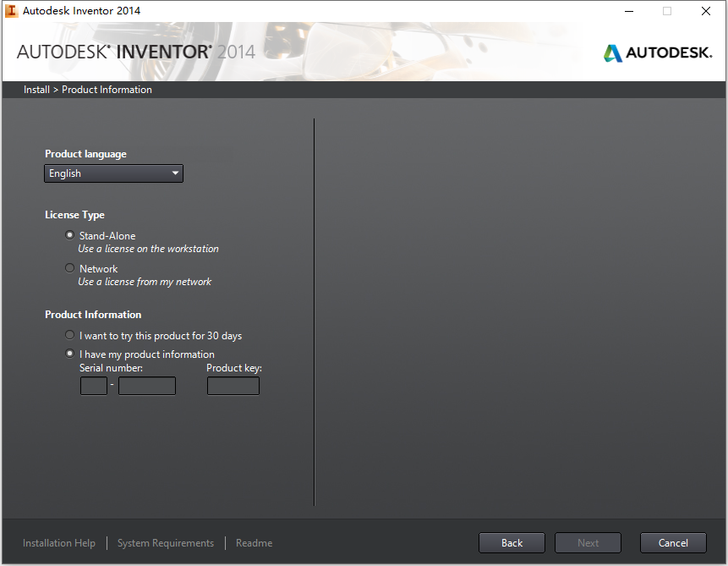This screenshot has height=566, width=728.
Task: Select the Network license radio button
Action: click(x=69, y=268)
